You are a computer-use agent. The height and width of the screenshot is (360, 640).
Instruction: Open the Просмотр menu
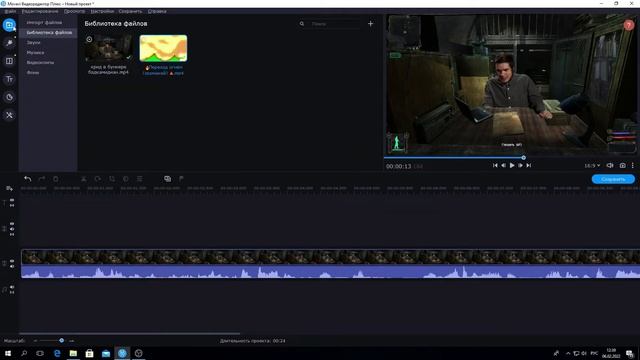[x=74, y=11]
